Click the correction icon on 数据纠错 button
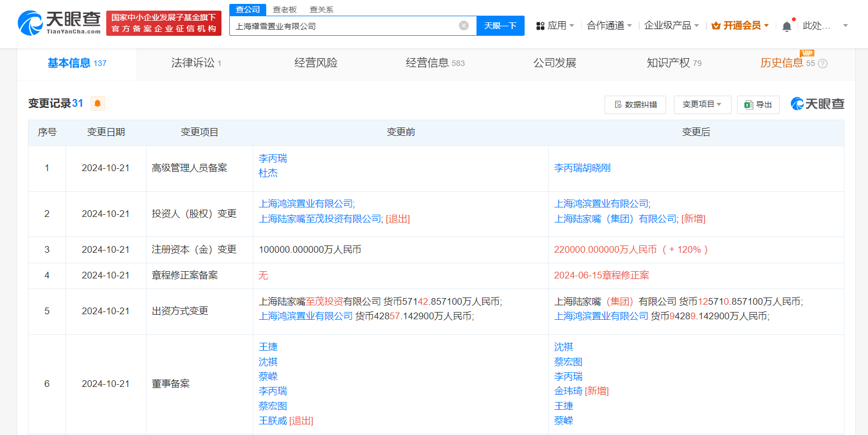868x435 pixels. [617, 105]
